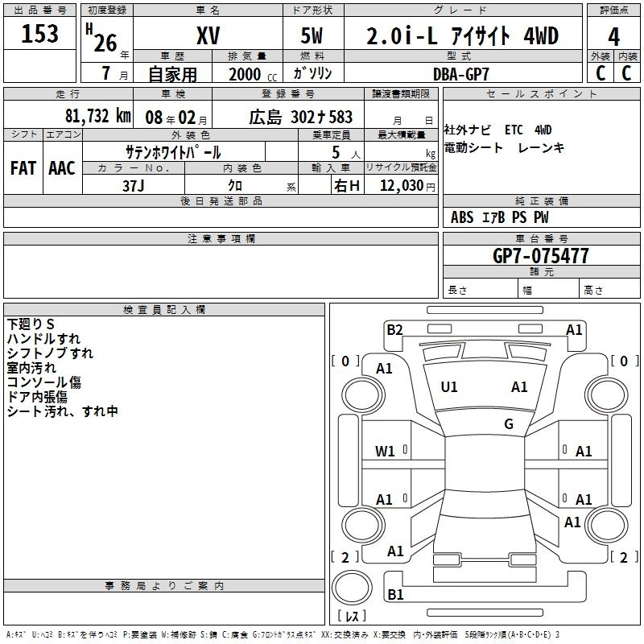Click the G windshield chip marker
Image resolution: width=644 pixels, height=644 pixels.
(509, 424)
